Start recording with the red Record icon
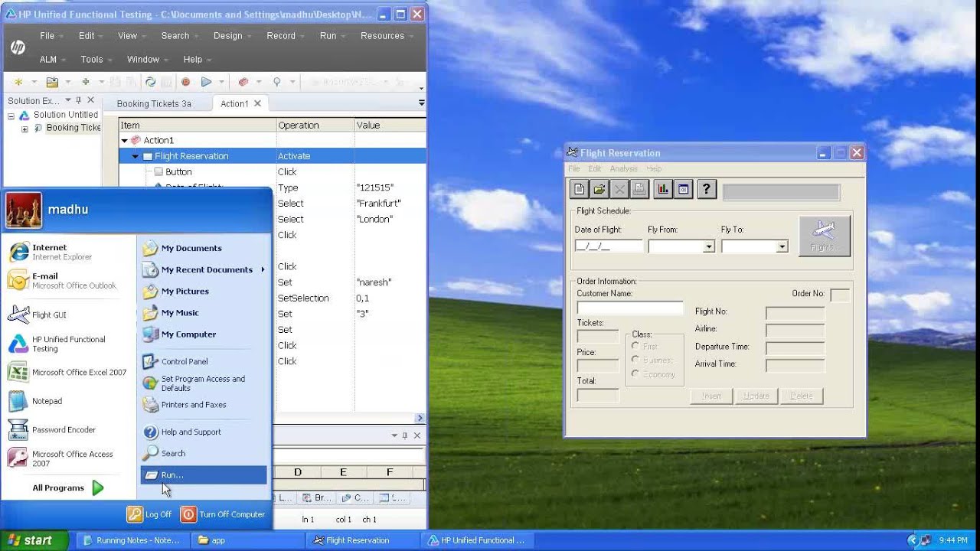The image size is (980, 551). point(185,82)
